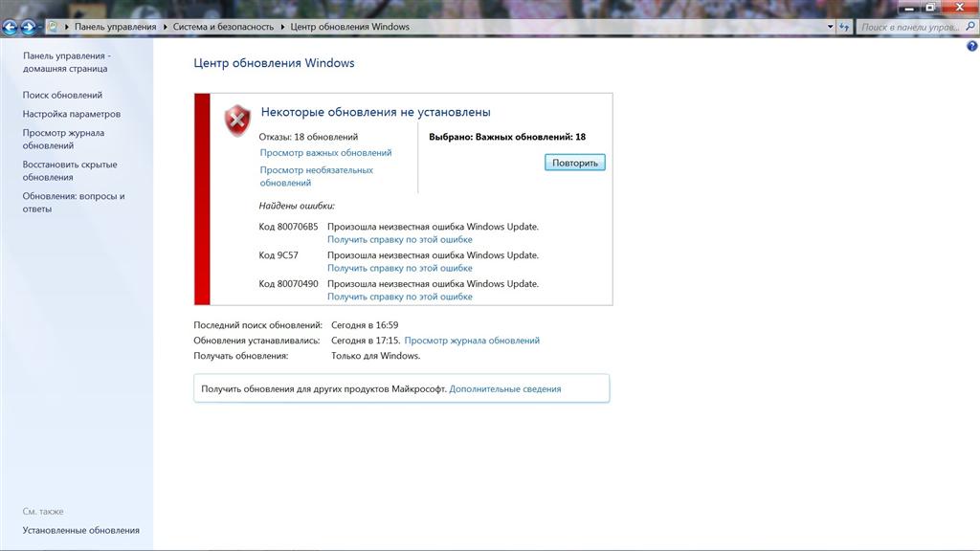Screen dimensions: 980x551
Task: Open Настройка параметров in the sidebar
Action: [71, 114]
